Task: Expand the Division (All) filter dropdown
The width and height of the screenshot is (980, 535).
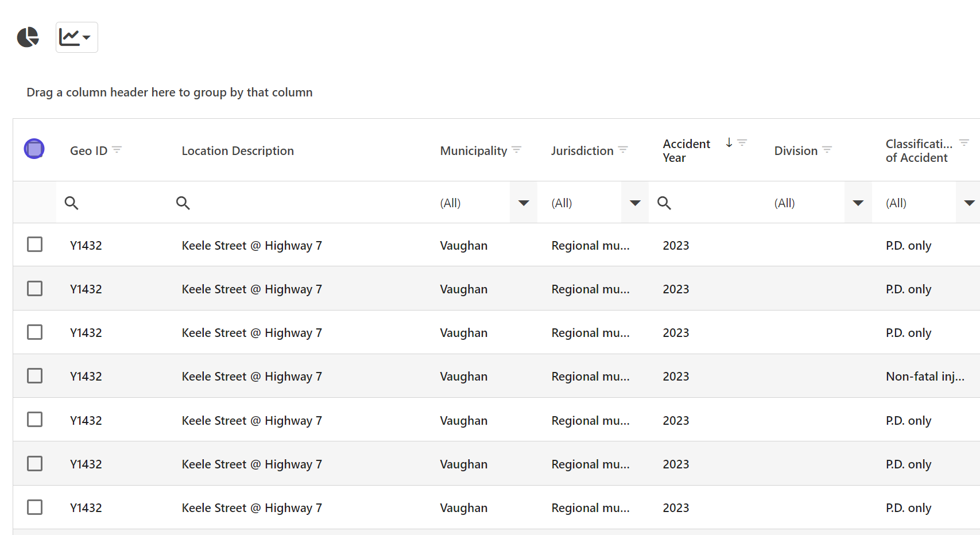Action: (858, 203)
